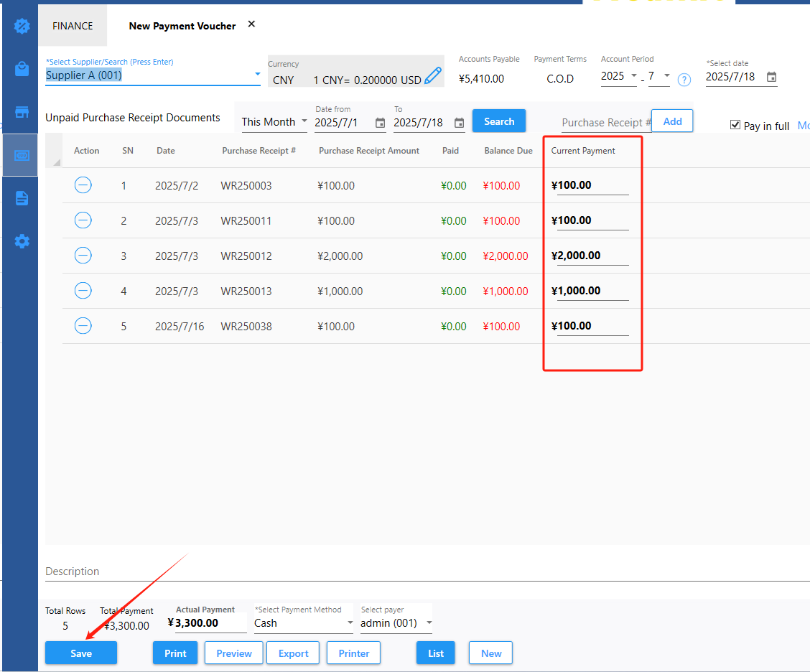Click the account period help question icon
The height and width of the screenshot is (672, 810).
pyautogui.click(x=684, y=80)
